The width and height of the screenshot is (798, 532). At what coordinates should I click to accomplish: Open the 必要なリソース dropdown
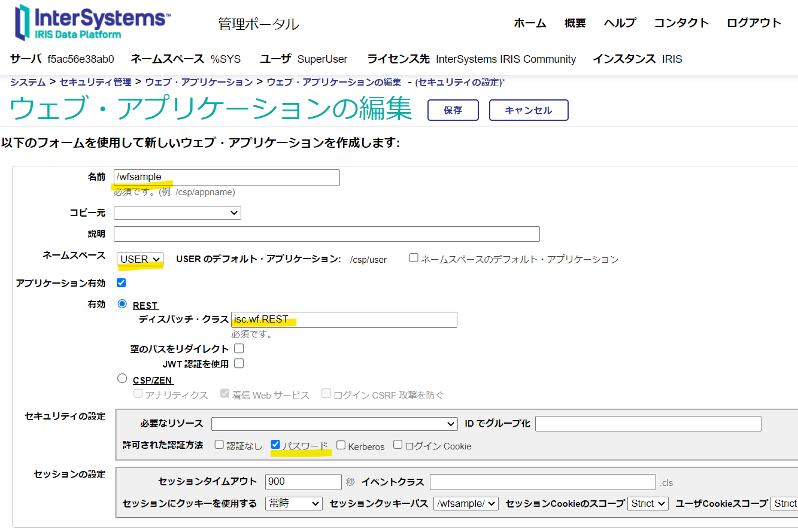[334, 424]
